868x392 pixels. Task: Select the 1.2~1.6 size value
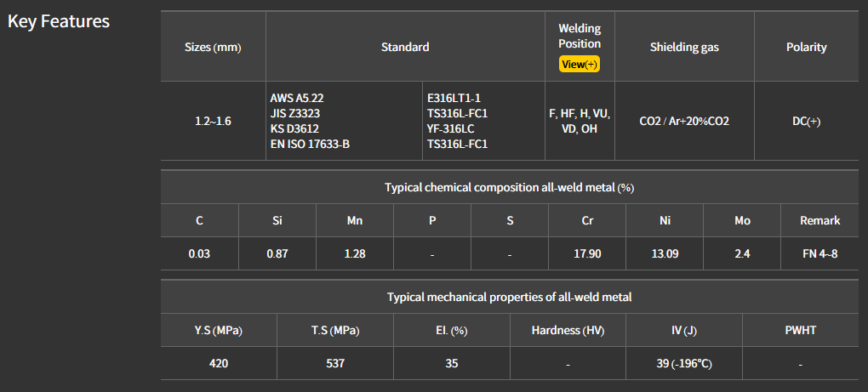pos(213,121)
